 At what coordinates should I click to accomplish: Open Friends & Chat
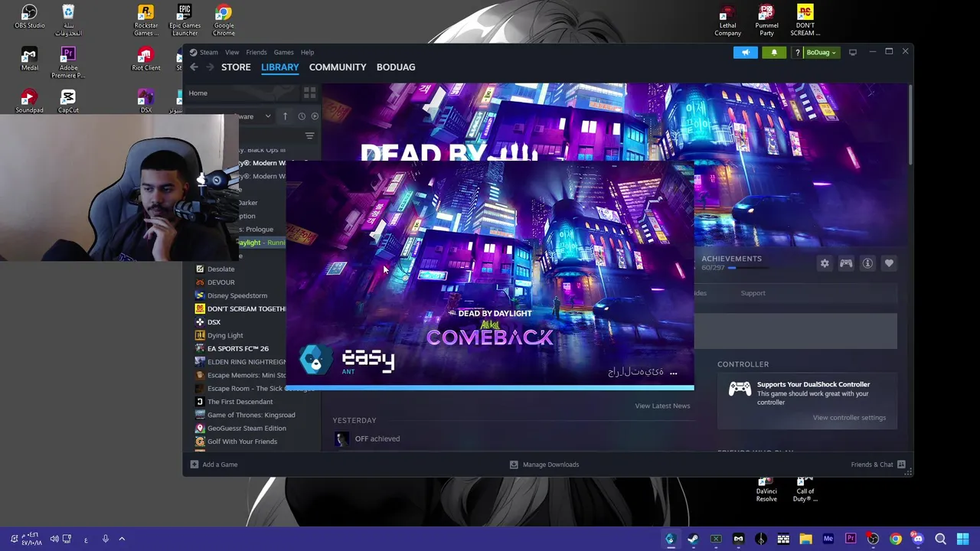click(878, 465)
